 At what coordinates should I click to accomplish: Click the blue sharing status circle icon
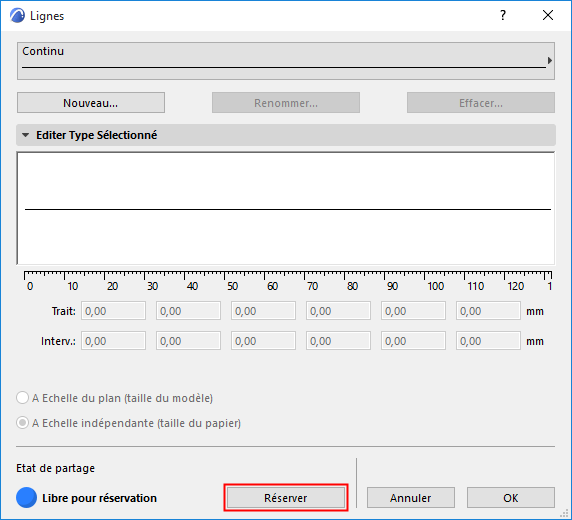click(26, 498)
